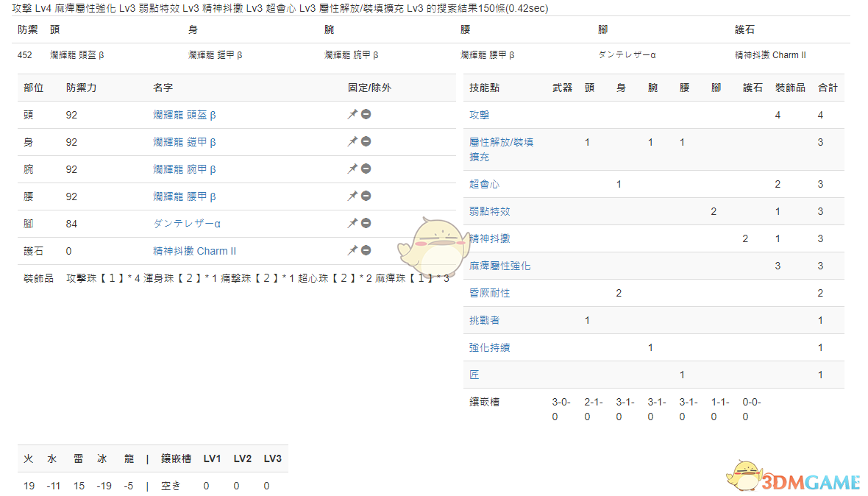This screenshot has width=868, height=496.
Task: Open the 弱點特效 skill link
Action: click(x=489, y=211)
